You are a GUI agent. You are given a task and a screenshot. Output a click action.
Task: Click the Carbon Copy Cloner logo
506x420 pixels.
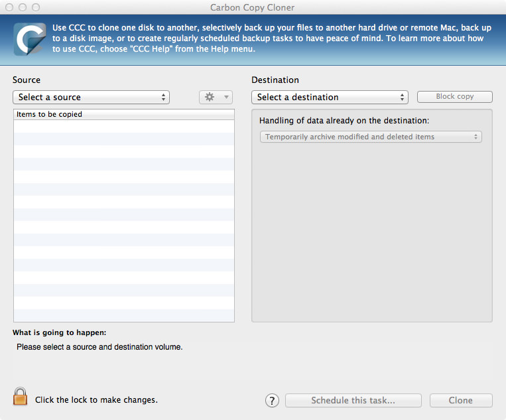30,38
